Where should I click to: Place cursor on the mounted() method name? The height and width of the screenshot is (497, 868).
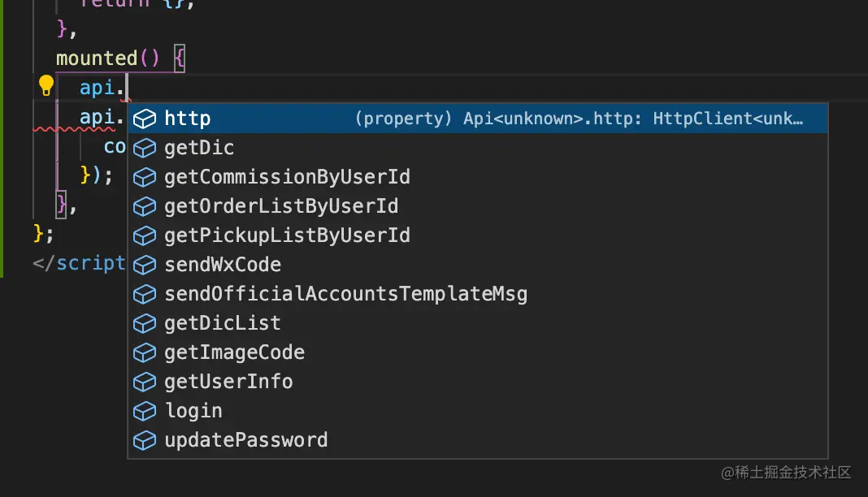96,58
